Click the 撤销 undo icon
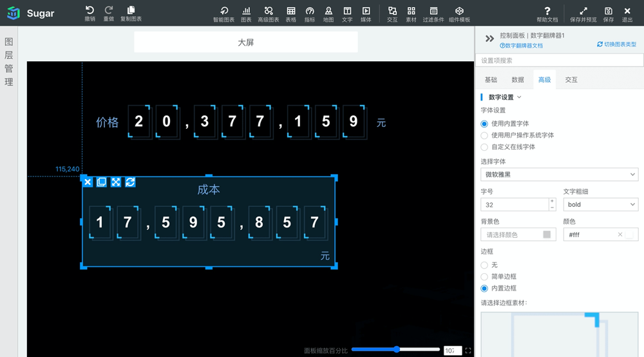 click(90, 13)
